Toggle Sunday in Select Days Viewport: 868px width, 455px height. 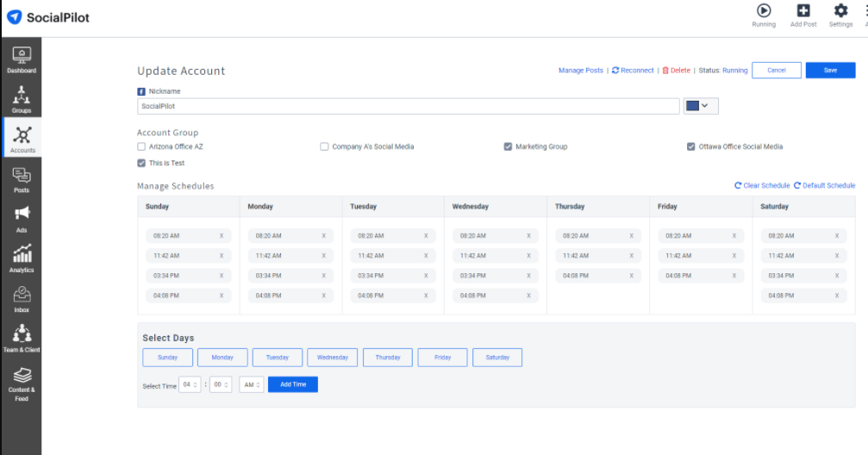click(168, 358)
